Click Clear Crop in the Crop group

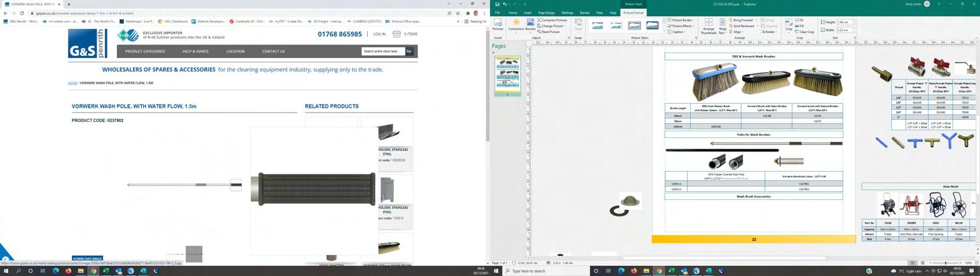click(x=805, y=32)
